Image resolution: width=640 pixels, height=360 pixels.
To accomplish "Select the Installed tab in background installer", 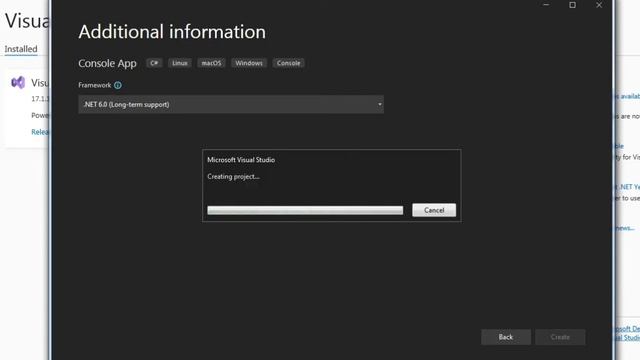I will pyautogui.click(x=21, y=49).
